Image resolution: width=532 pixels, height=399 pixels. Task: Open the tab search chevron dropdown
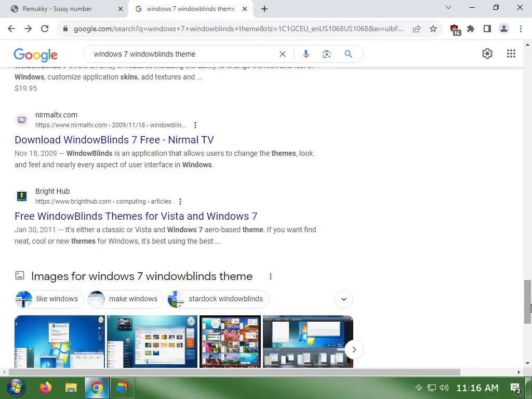tap(448, 7)
